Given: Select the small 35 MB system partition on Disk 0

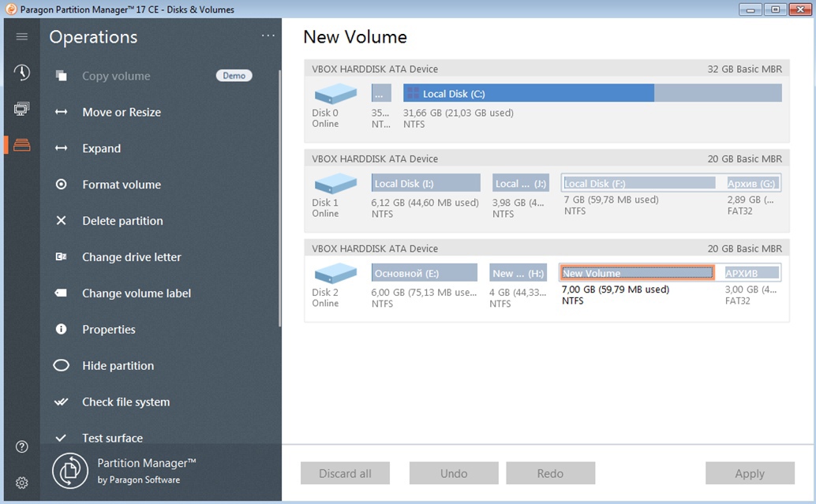Looking at the screenshot, I should [x=381, y=93].
